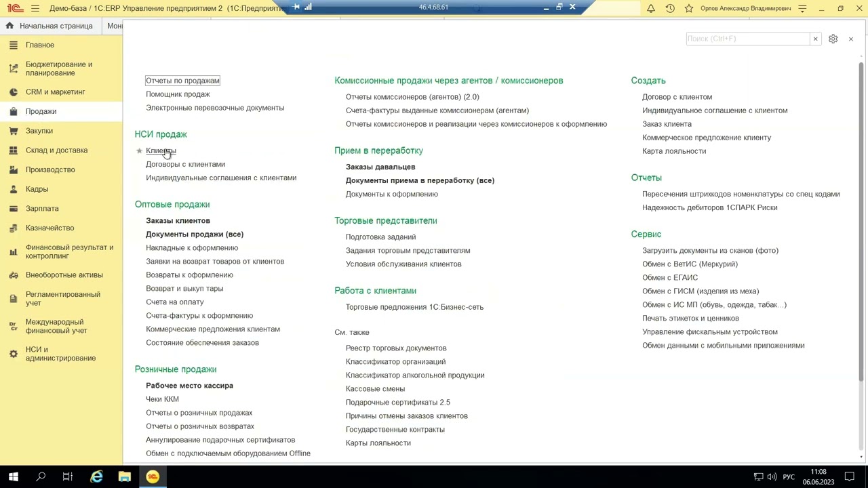Open Карты лояльности under См. также
The height and width of the screenshot is (488, 868).
378,443
